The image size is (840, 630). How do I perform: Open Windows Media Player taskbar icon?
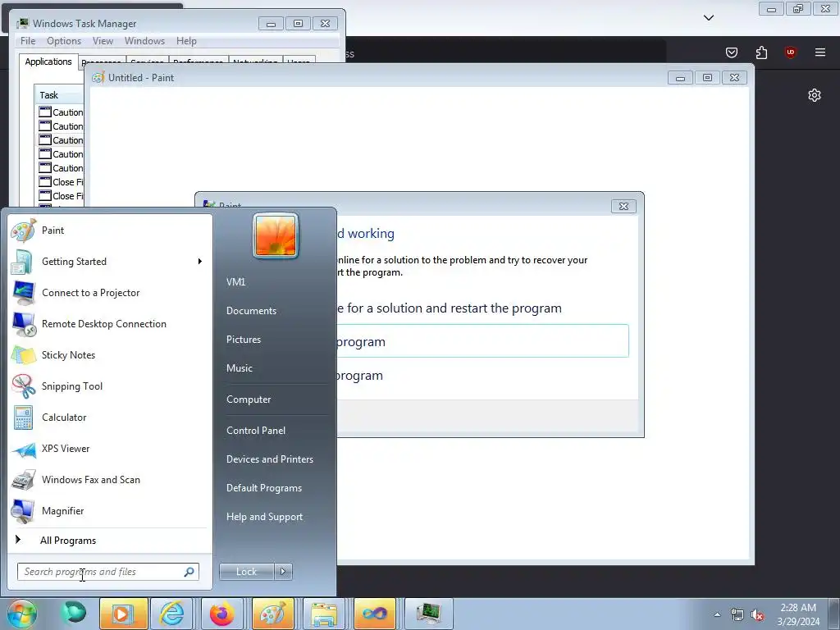click(x=123, y=614)
